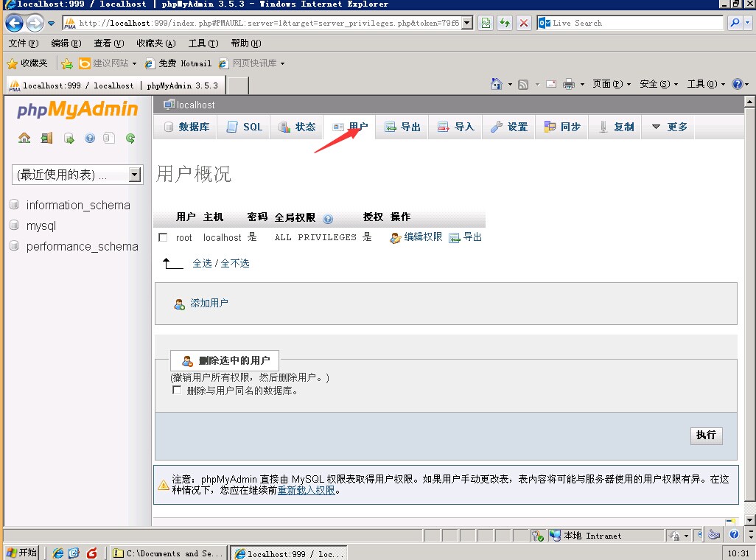Select the information_schema database
The image size is (756, 560).
coord(78,205)
